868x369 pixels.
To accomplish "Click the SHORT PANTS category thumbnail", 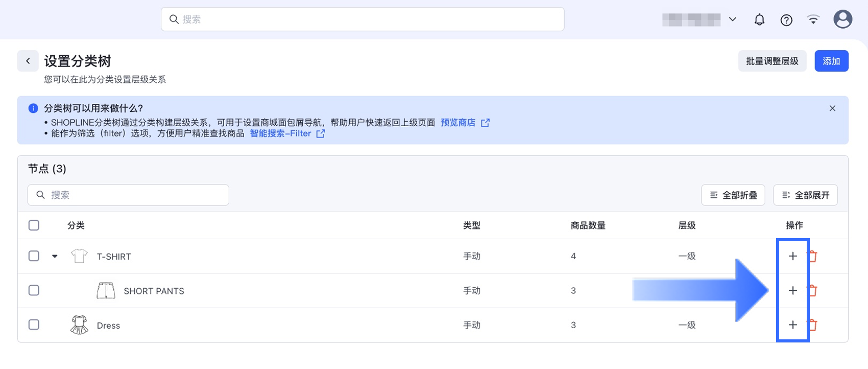I will pos(106,290).
